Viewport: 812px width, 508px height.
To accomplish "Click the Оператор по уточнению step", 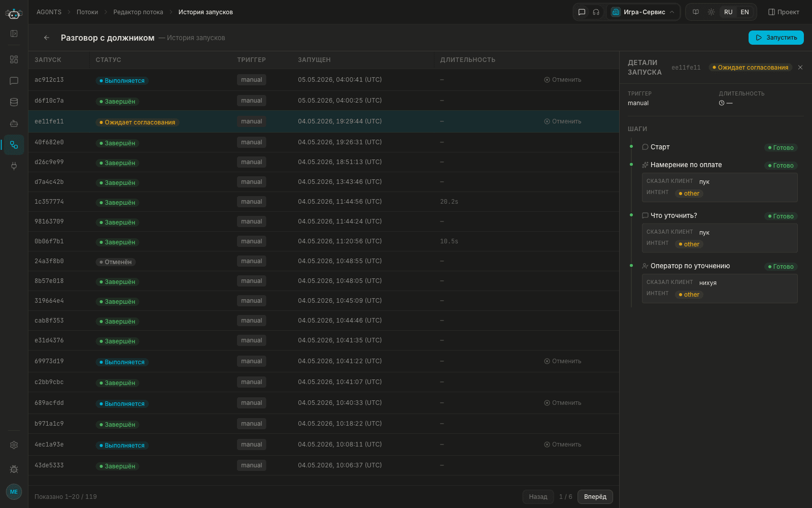I will pyautogui.click(x=686, y=266).
